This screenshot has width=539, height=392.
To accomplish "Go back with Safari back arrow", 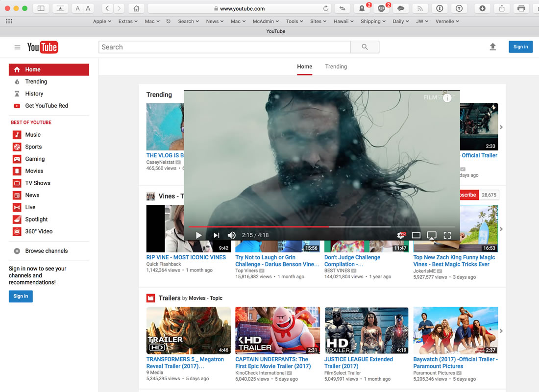I will pos(107,8).
